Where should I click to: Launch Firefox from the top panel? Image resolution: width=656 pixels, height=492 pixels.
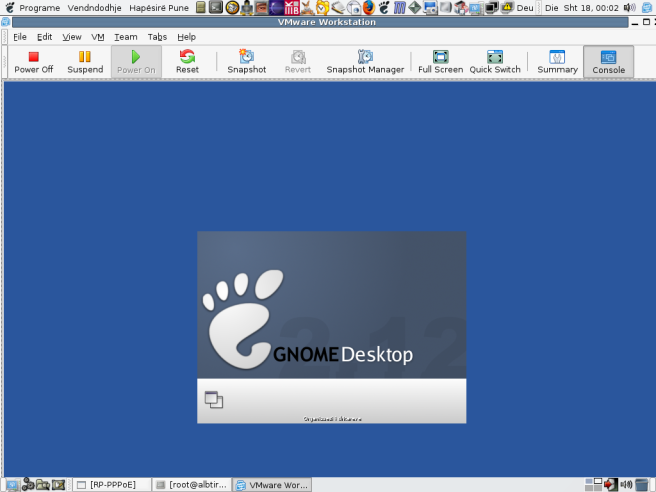369,8
